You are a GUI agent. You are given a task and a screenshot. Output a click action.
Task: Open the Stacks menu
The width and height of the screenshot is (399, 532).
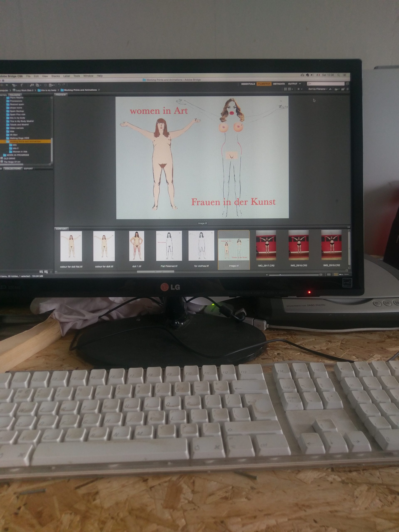coord(55,76)
